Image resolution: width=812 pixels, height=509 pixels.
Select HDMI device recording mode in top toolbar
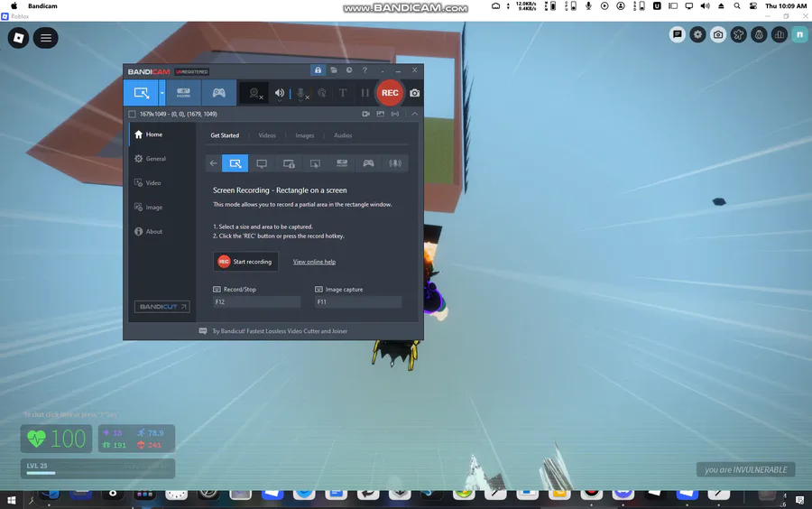coord(183,93)
